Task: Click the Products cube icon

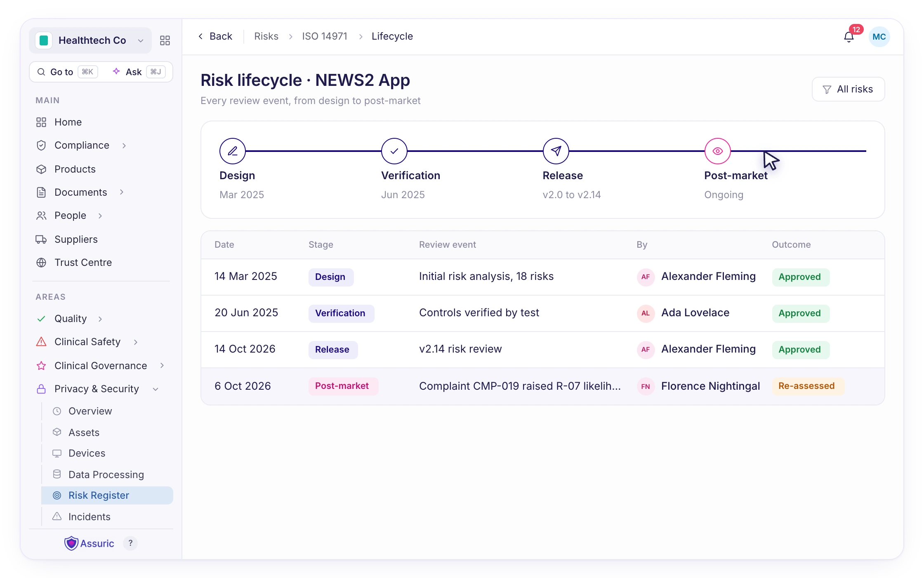Action: click(x=41, y=169)
